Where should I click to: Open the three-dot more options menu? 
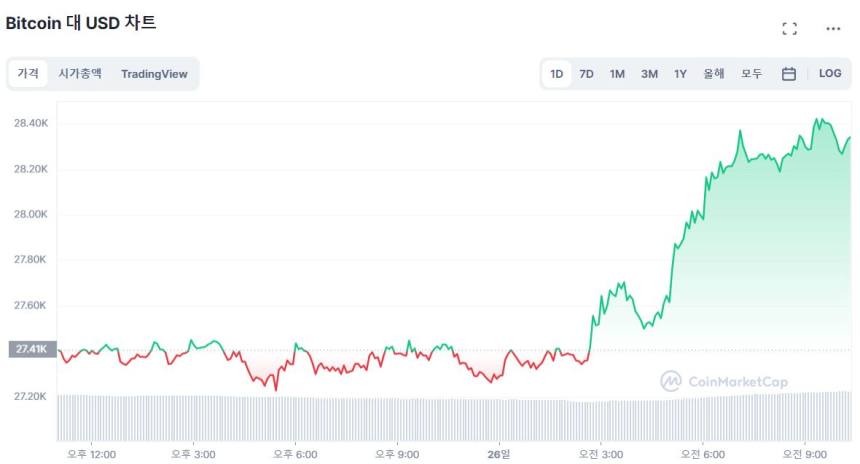tap(833, 29)
